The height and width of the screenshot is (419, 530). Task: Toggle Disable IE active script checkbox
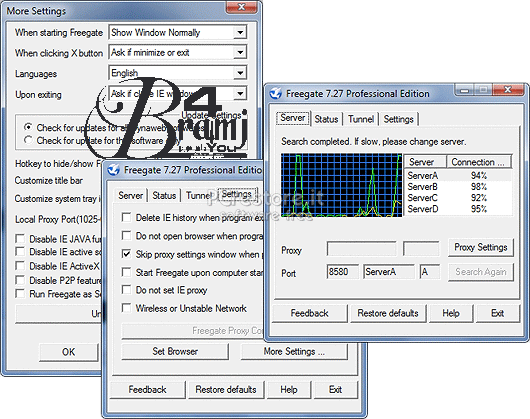tap(20, 251)
